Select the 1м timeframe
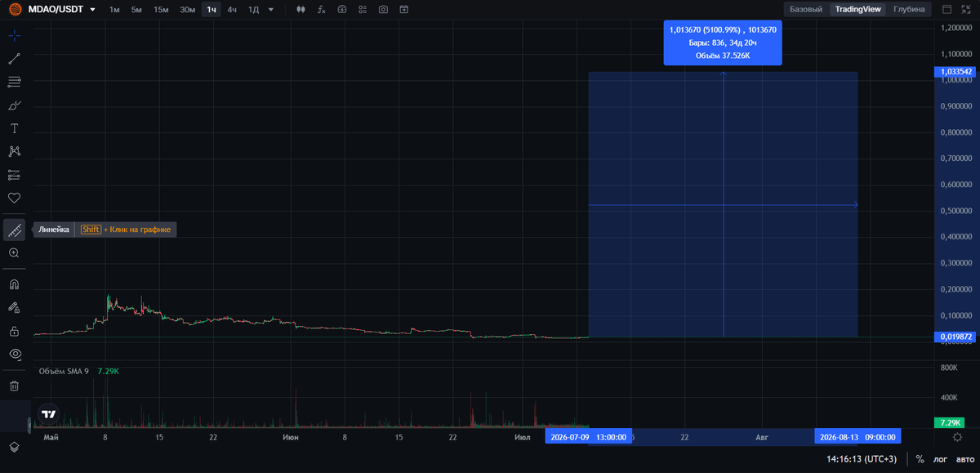Screen dimensions: 980x473 click(114, 10)
